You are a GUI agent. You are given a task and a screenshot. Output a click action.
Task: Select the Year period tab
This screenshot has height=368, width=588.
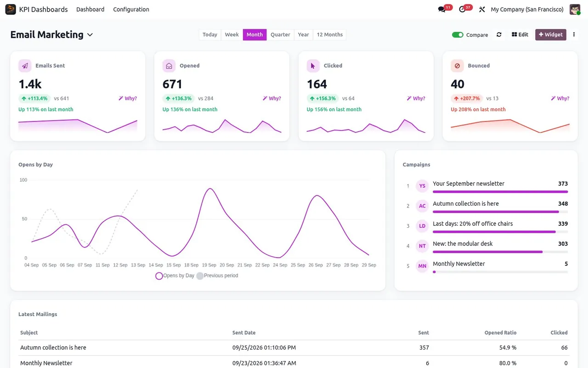pos(303,34)
